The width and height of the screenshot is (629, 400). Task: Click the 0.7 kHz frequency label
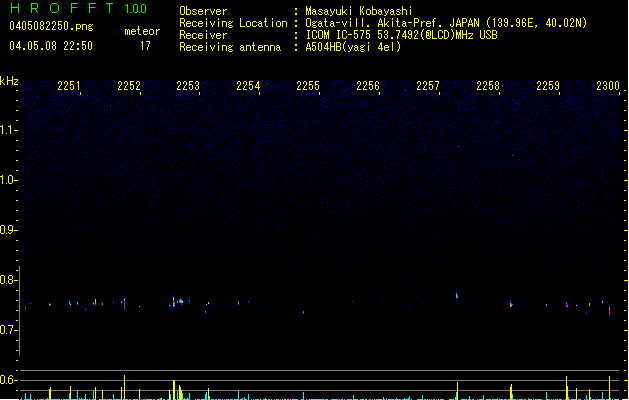coord(8,330)
